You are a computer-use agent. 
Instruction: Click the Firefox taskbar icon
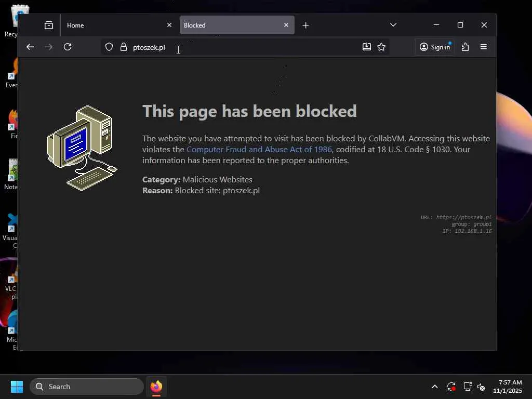(x=156, y=387)
